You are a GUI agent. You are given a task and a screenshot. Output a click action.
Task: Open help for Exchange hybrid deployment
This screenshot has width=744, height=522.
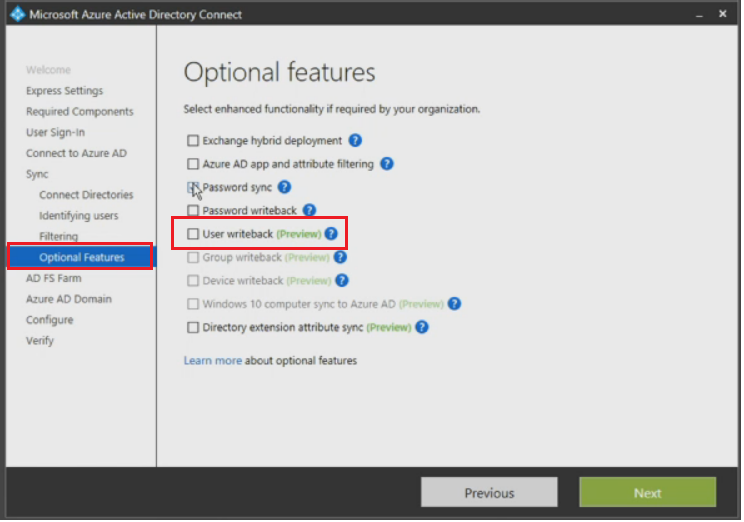click(x=355, y=140)
